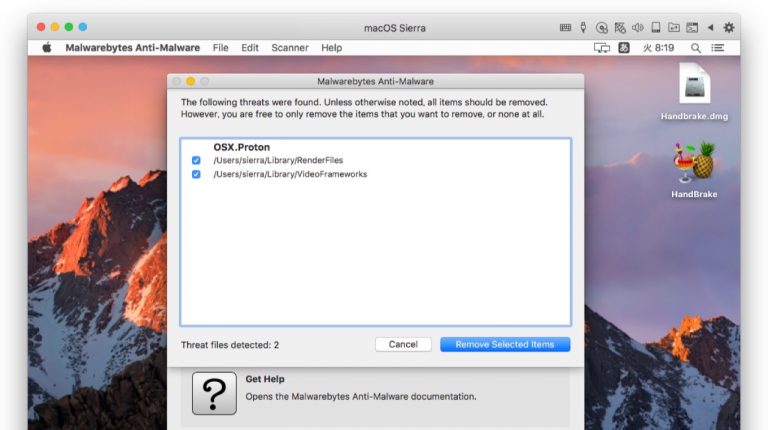Uncheck the VideoFrameworks threat checkbox
The width and height of the screenshot is (768, 430).
point(196,174)
